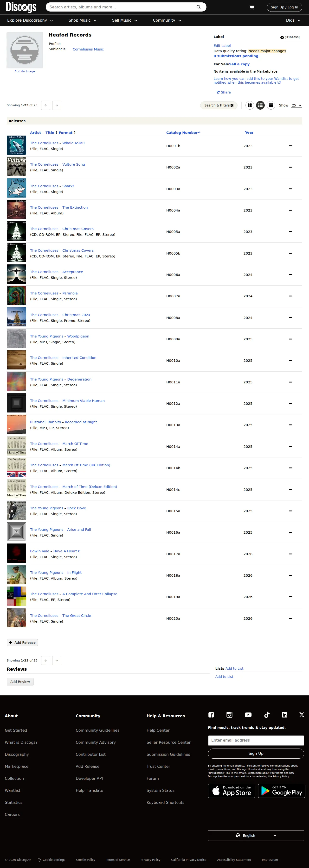309x868 pixels.
Task: Expand Shop Music menu
Action: click(x=83, y=20)
